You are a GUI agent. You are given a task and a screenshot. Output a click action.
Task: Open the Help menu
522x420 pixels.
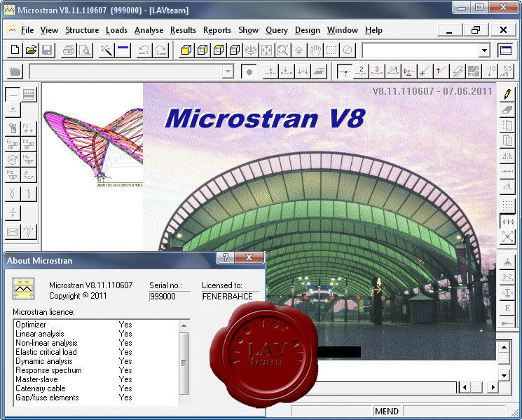pyautogui.click(x=373, y=30)
